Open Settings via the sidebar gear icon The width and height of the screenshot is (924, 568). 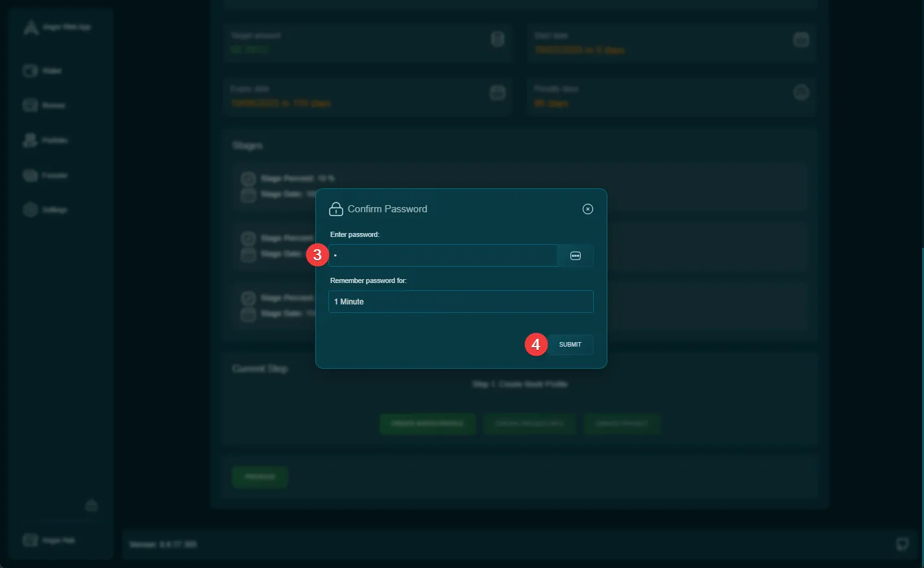[x=31, y=210]
